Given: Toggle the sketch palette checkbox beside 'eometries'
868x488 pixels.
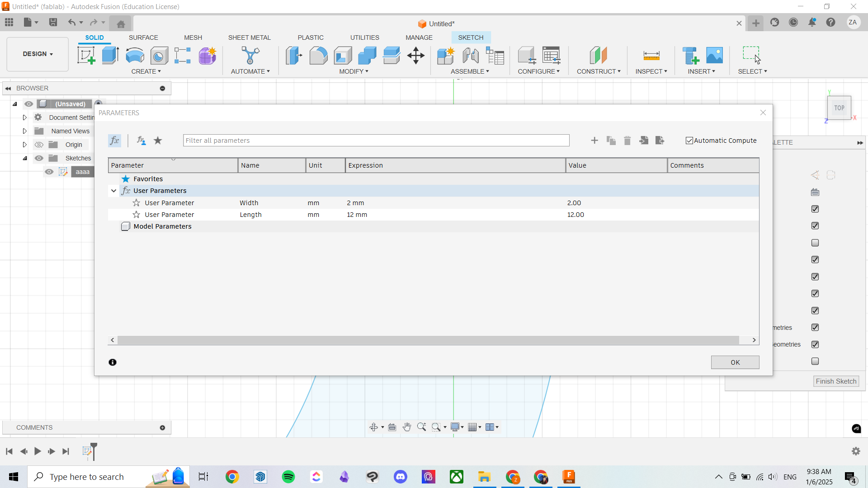Looking at the screenshot, I should 815,344.
